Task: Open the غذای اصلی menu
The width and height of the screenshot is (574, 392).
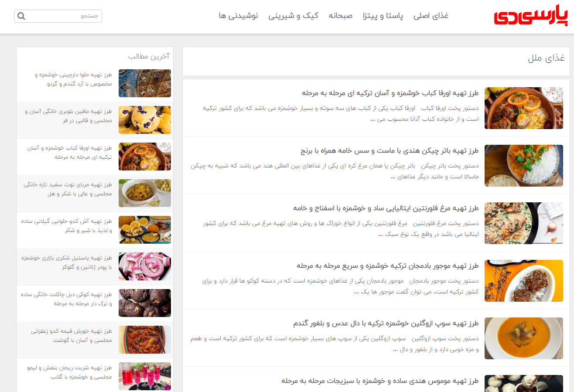Action: tap(431, 16)
